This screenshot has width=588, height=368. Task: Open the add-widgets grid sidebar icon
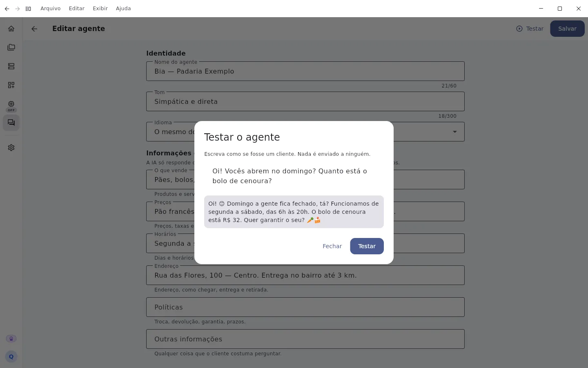tap(11, 85)
